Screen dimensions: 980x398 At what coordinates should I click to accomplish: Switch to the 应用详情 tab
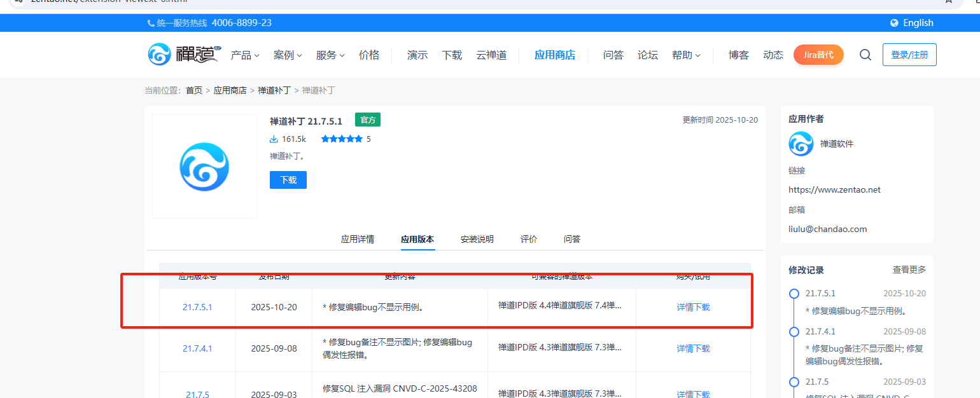tap(358, 239)
